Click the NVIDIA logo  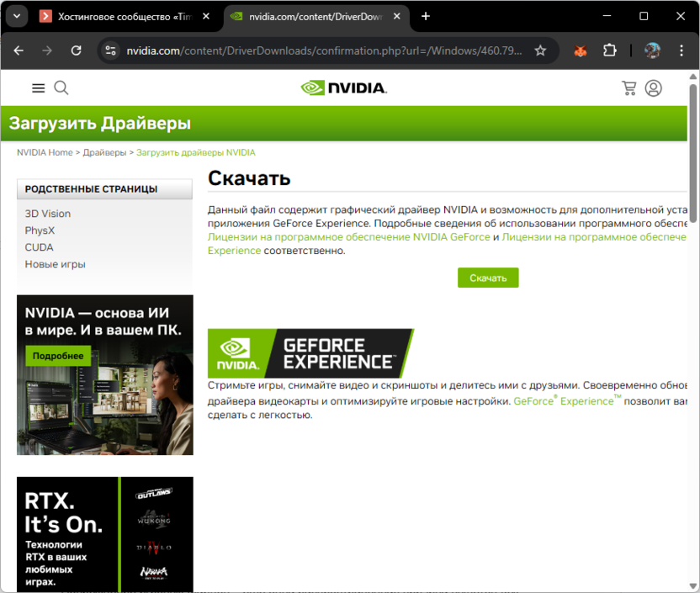point(344,88)
